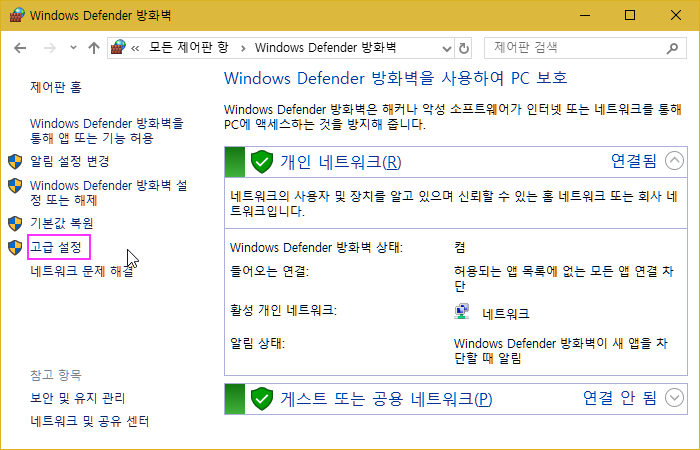The width and height of the screenshot is (700, 450).
Task: Click the 연결됨 status text
Action: tap(633, 161)
